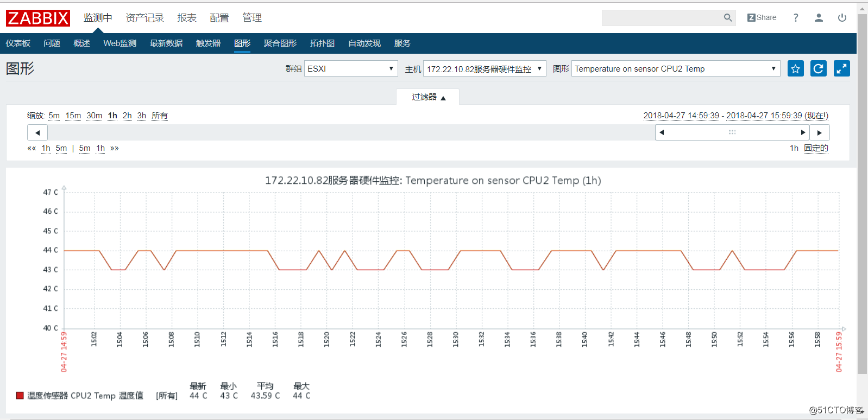
Task: Click the graph title text
Action: click(x=433, y=181)
